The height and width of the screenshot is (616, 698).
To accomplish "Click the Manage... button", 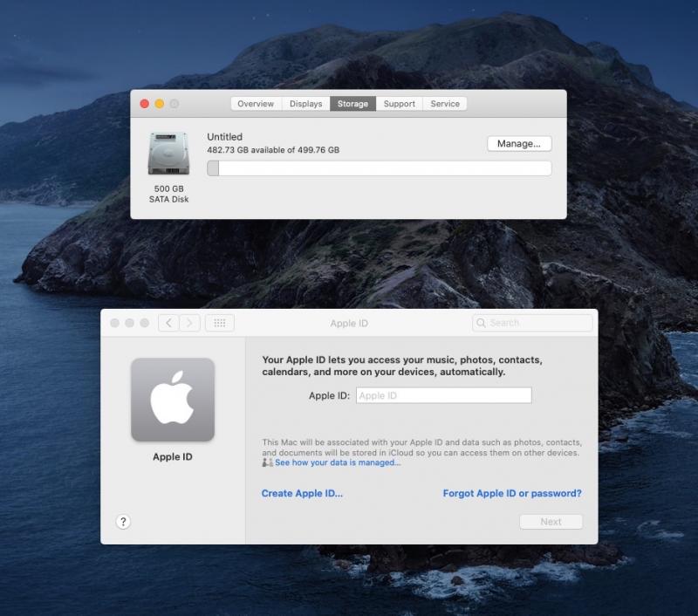I will pyautogui.click(x=519, y=144).
